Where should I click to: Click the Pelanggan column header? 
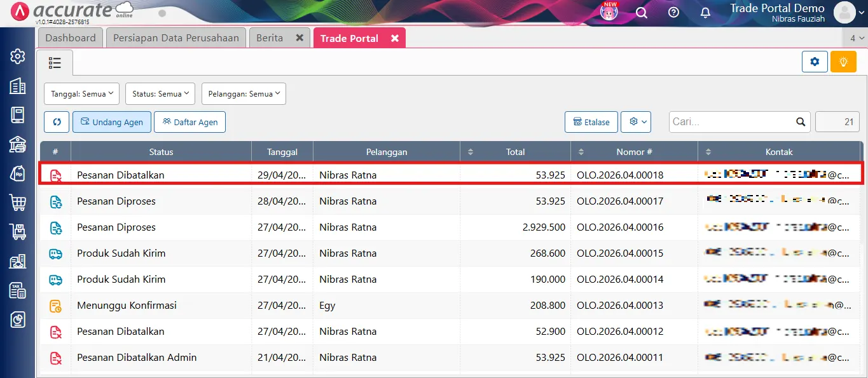click(x=387, y=152)
